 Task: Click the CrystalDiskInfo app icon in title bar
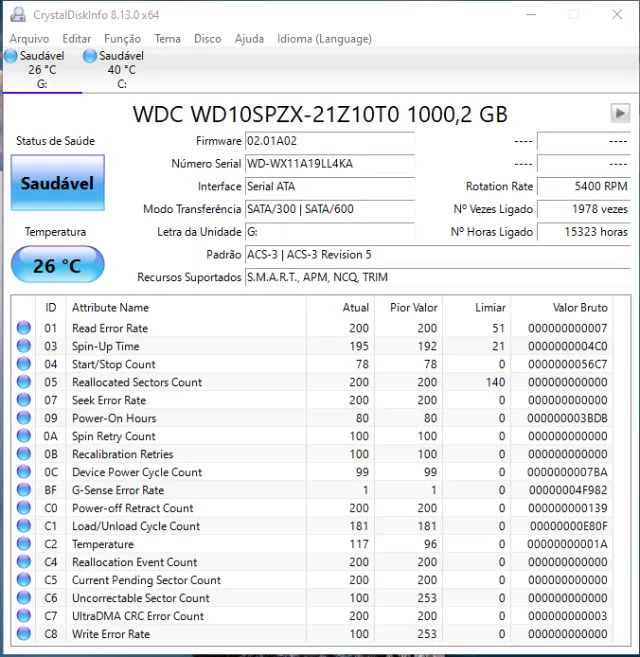click(18, 15)
